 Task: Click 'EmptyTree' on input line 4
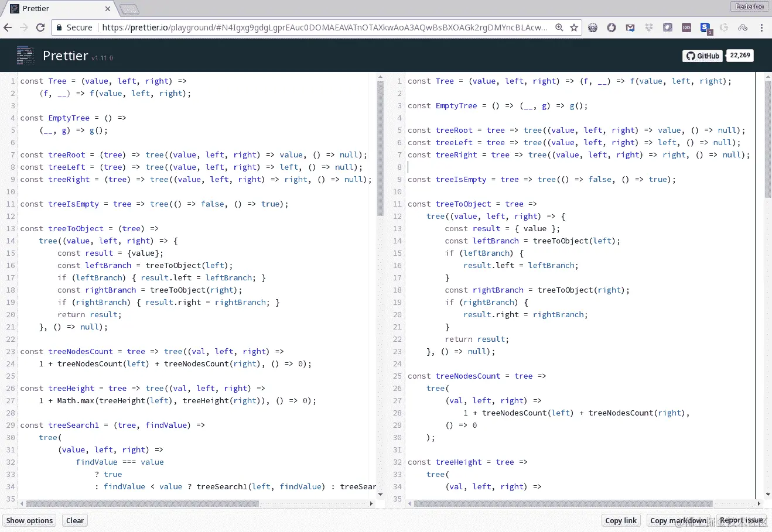69,118
